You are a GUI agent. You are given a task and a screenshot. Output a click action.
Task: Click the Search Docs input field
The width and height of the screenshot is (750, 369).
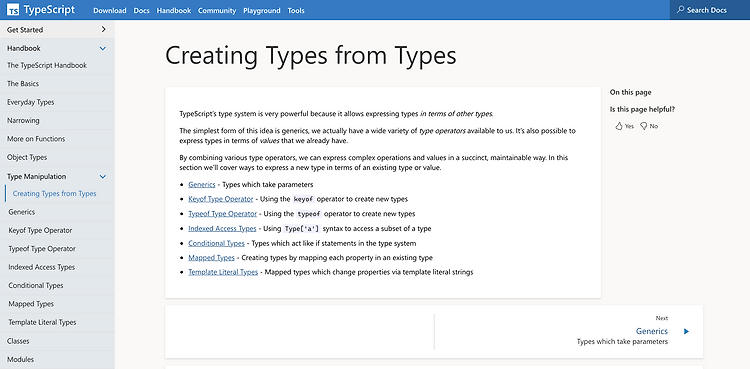pyautogui.click(x=710, y=10)
